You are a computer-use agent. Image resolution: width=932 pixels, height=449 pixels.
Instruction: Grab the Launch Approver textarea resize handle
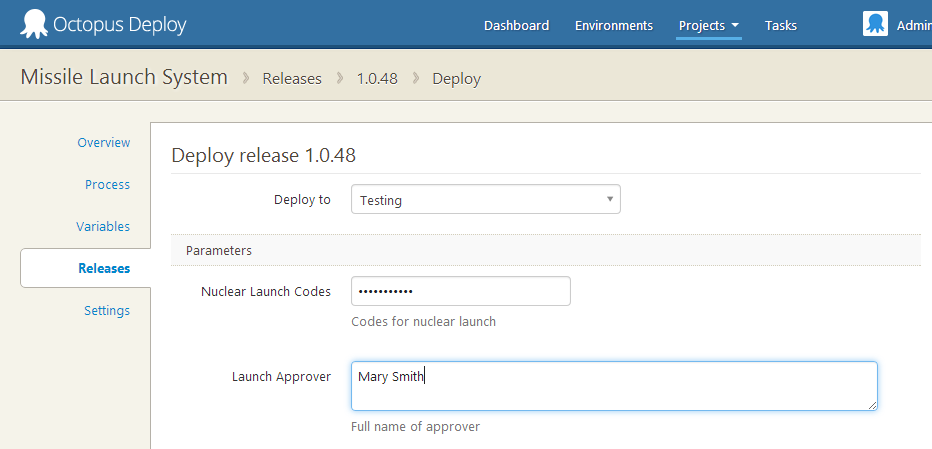pos(871,405)
